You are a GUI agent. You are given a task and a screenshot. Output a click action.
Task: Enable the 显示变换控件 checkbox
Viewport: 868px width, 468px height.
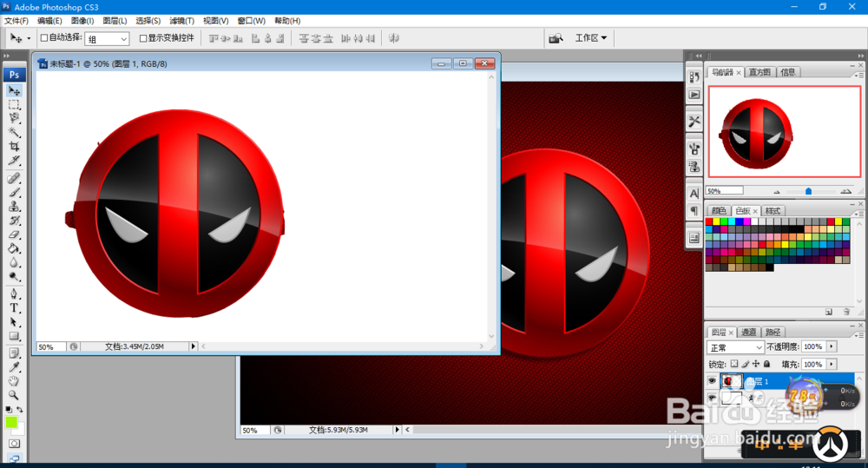[x=143, y=38]
